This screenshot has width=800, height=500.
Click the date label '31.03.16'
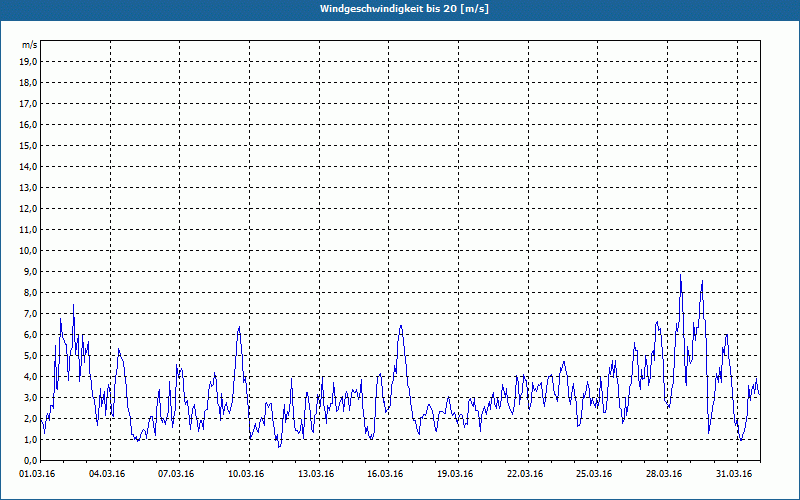click(735, 474)
